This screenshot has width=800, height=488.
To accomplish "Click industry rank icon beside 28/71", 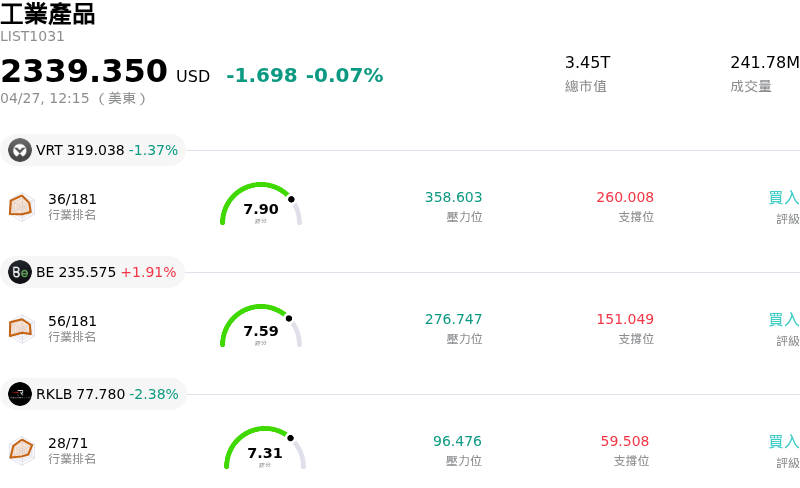I will tap(21, 450).
